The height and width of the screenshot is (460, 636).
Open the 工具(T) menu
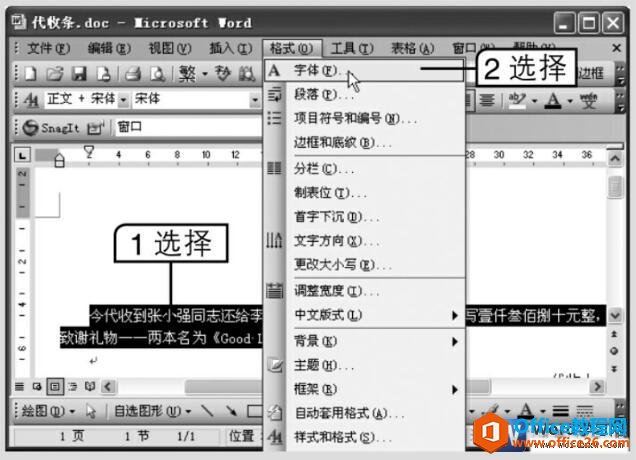tap(352, 48)
